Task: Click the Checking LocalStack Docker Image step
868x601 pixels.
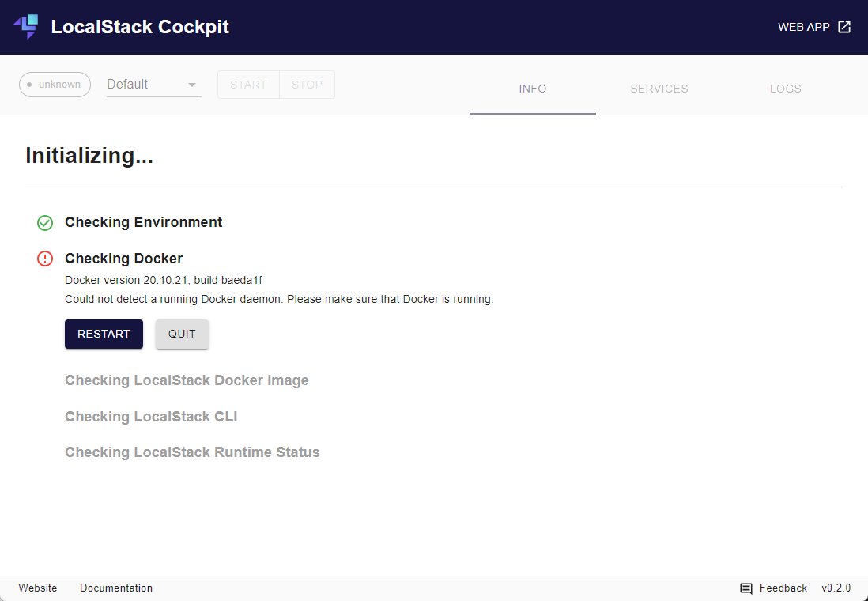Action: (x=187, y=380)
